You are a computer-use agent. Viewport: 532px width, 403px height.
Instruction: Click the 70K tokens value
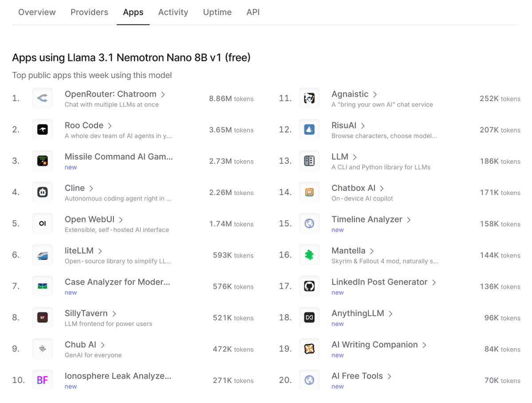click(x=502, y=380)
